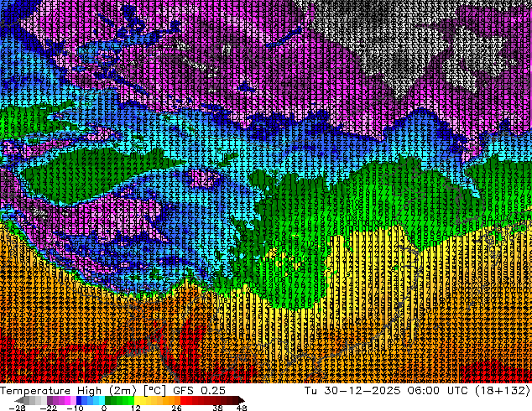The height and width of the screenshot is (411, 532).
Task: Click the '(18+132)' forecast run label
Action: click(x=502, y=391)
